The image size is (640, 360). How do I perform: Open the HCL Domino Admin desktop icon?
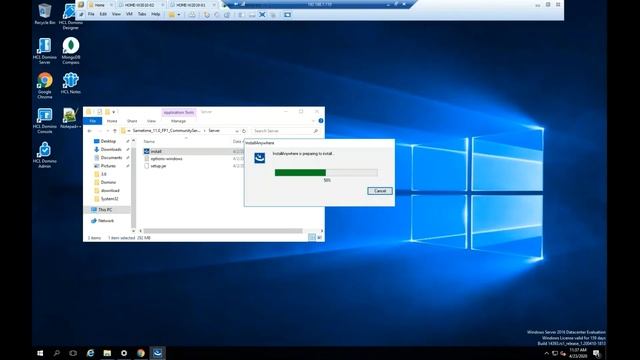click(x=44, y=155)
